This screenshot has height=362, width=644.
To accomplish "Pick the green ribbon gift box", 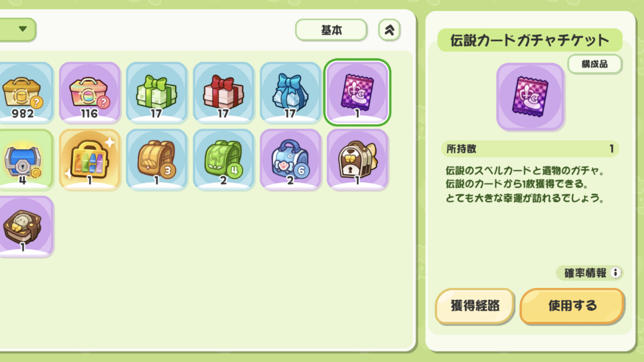I will pyautogui.click(x=156, y=93).
